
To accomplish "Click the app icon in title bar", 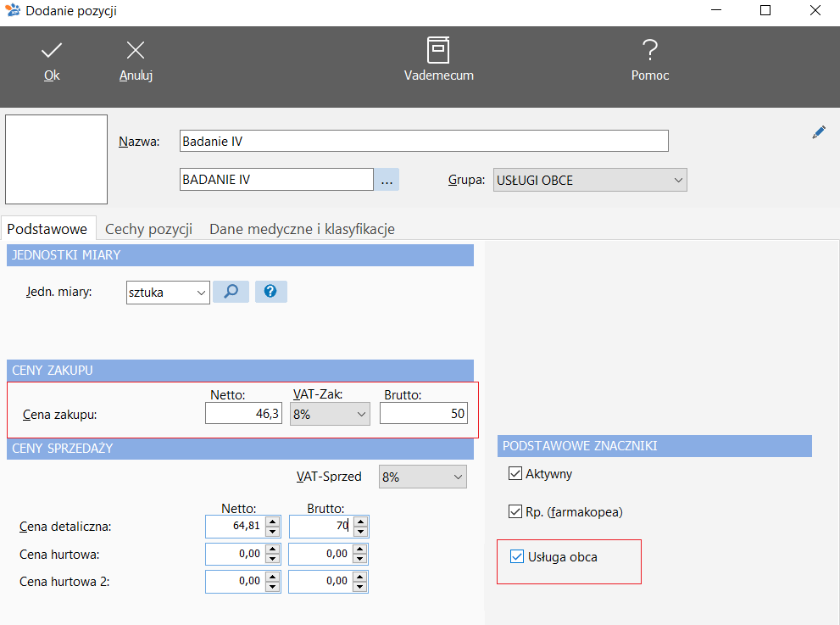I will tap(13, 10).
